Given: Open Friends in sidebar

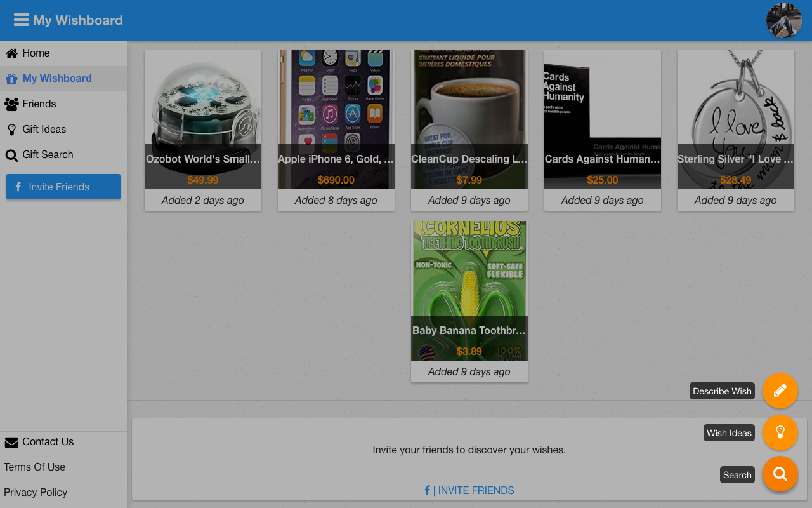Looking at the screenshot, I should 63,104.
